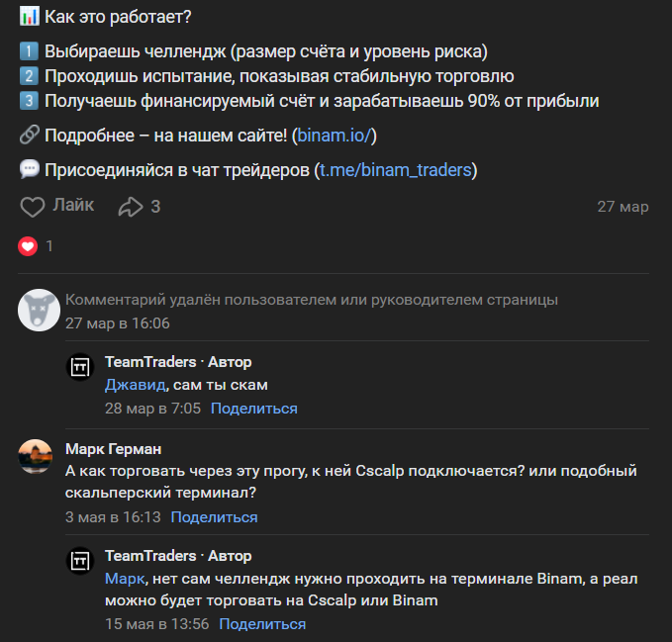Share the TeamTraders reply from 15 мая
Viewport: 672px width, 642px height.
[262, 624]
